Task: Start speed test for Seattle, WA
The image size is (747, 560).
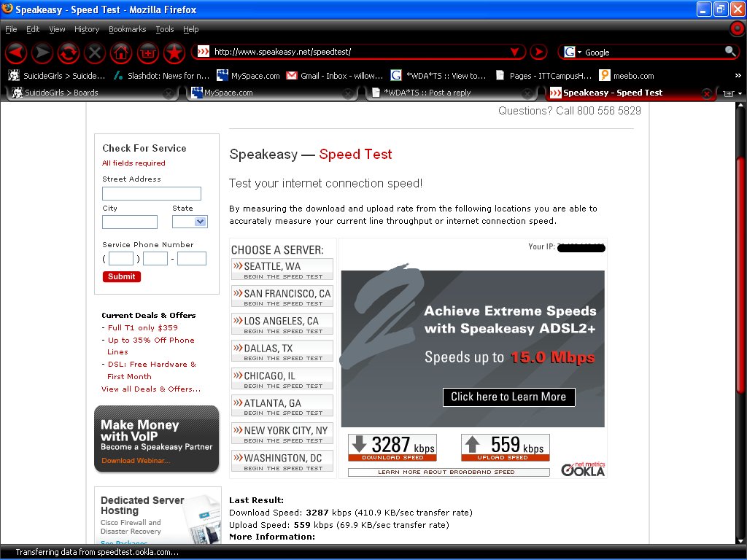Action: pos(282,269)
